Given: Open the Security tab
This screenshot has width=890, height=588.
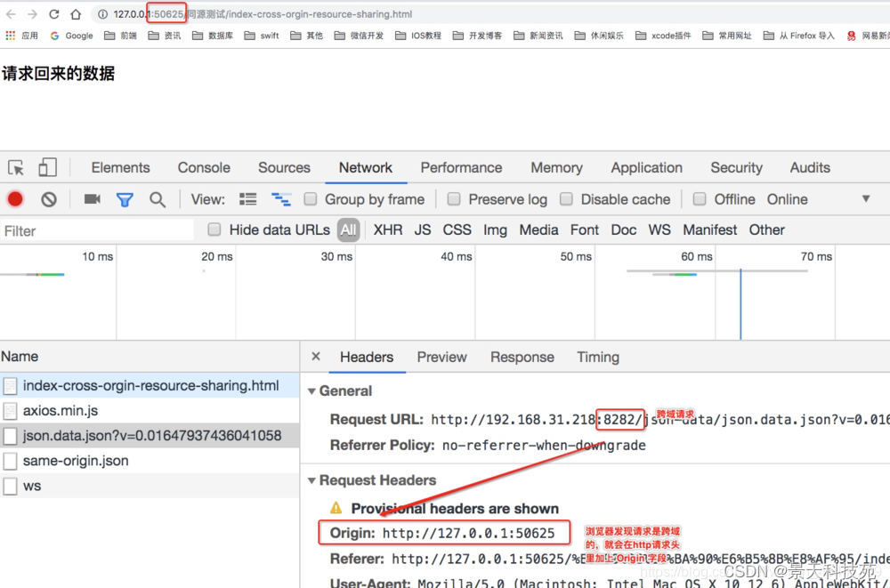Looking at the screenshot, I should coord(736,167).
